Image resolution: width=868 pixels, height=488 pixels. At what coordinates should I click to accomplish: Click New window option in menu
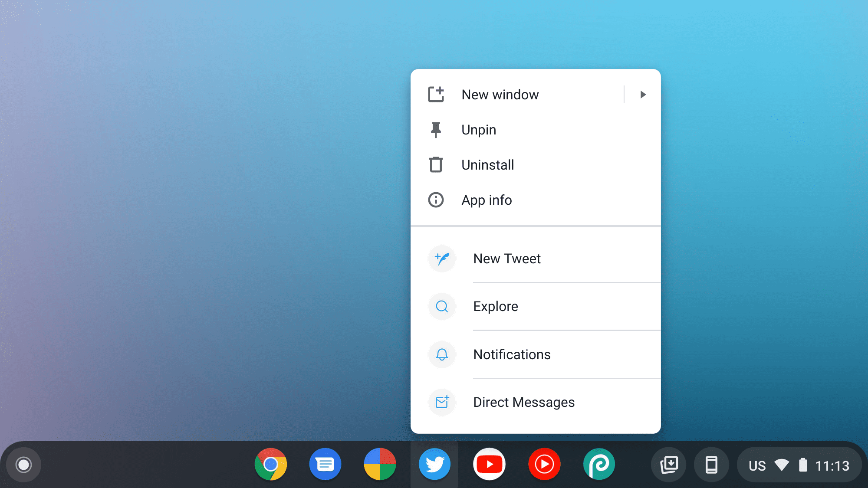(500, 94)
